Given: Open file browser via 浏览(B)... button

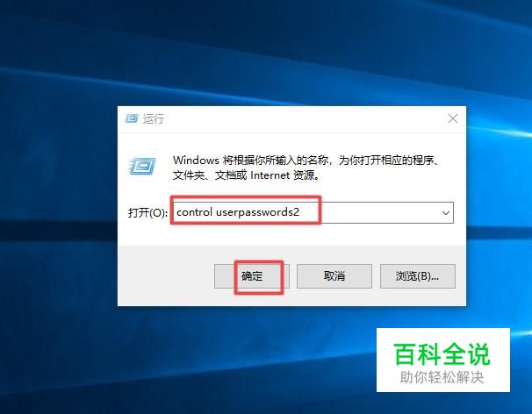Looking at the screenshot, I should 418,276.
